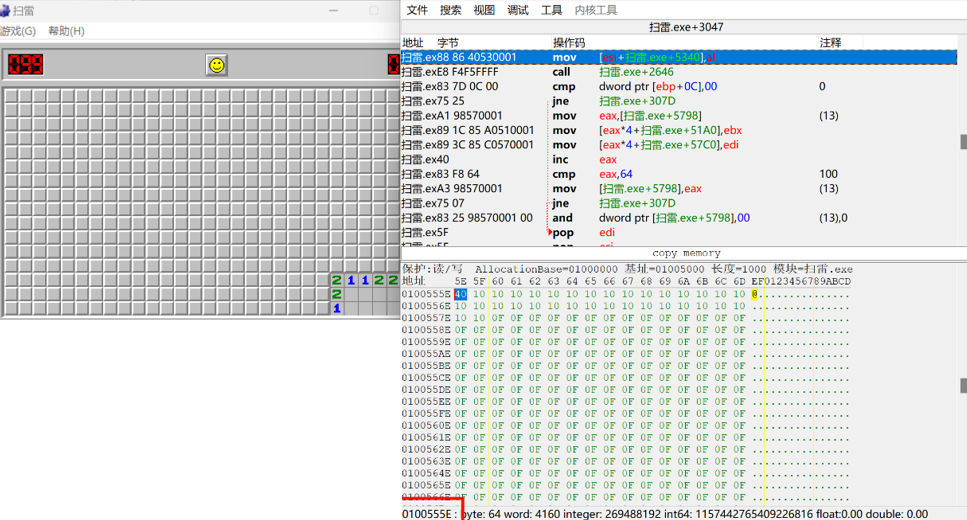This screenshot has width=967, height=520.
Task: Click the status bar showing byte: 64 word: 4160
Action: [665, 514]
